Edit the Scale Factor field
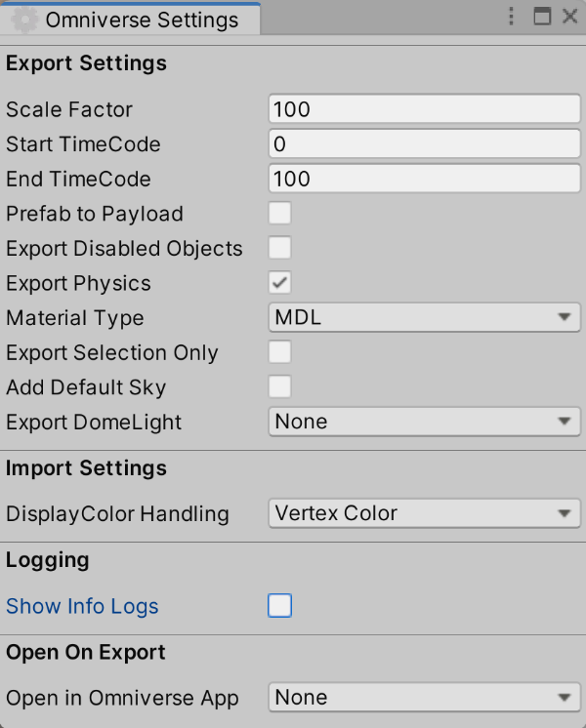 point(424,109)
